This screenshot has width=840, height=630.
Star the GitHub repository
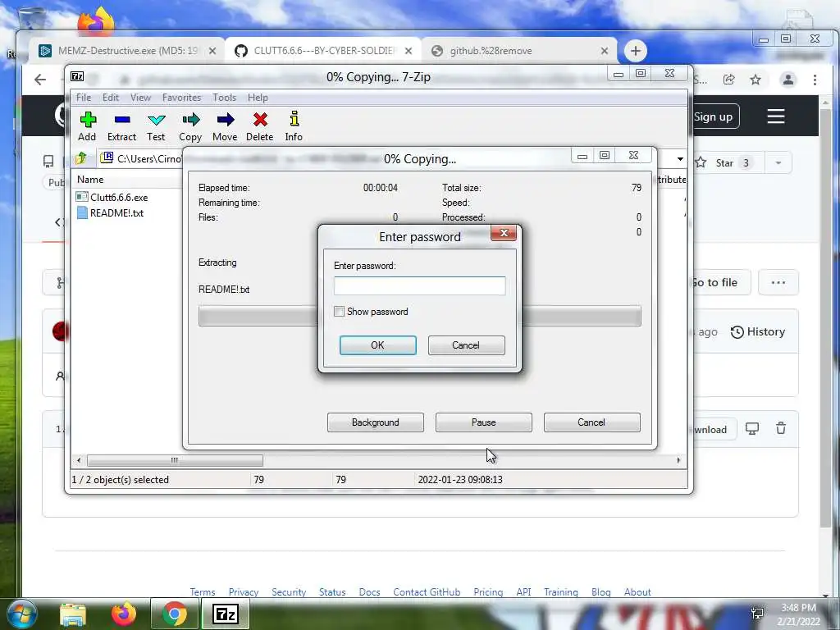coord(727,163)
